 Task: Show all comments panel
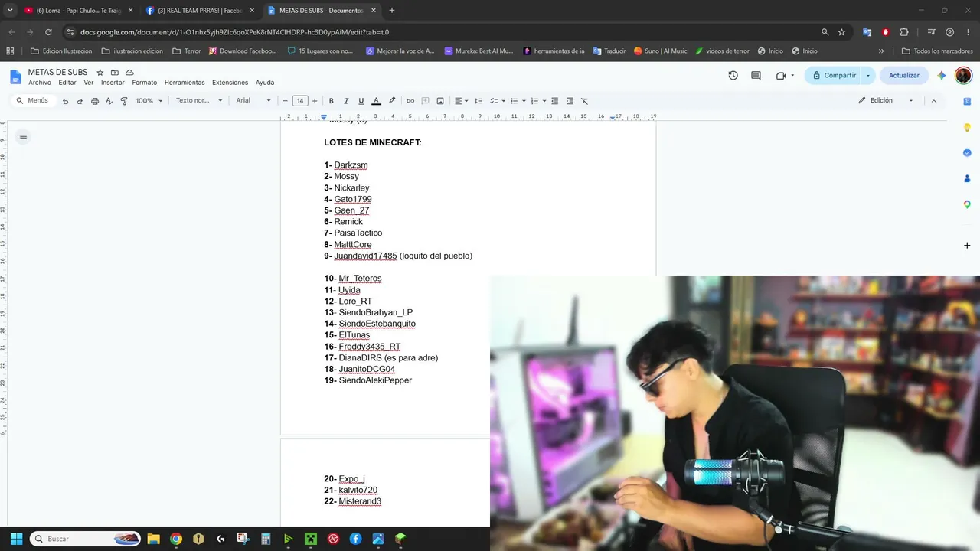(756, 76)
